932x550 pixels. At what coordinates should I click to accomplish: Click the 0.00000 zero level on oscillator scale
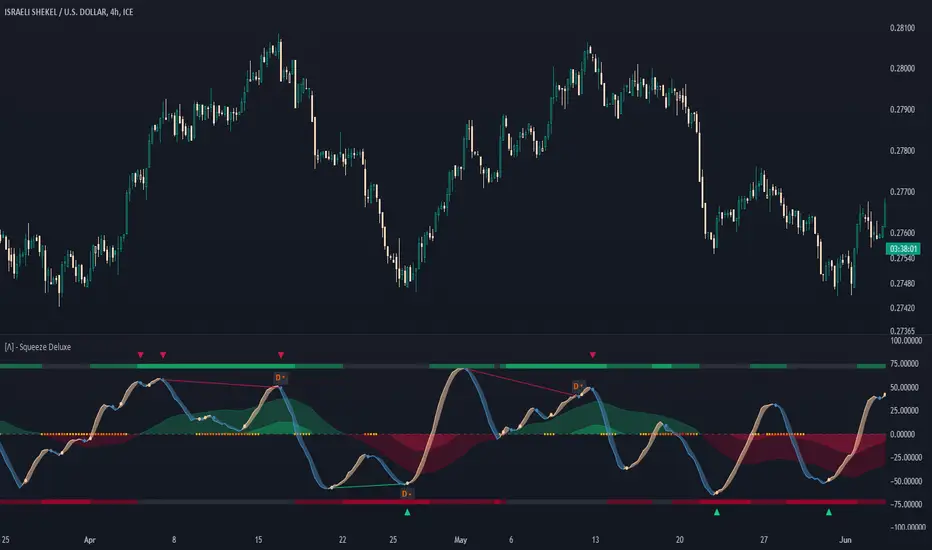click(x=904, y=434)
